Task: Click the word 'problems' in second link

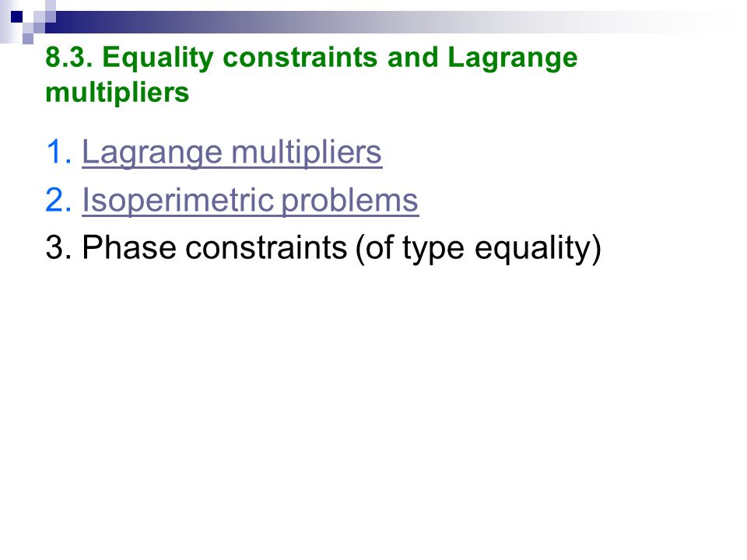Action: [x=349, y=201]
